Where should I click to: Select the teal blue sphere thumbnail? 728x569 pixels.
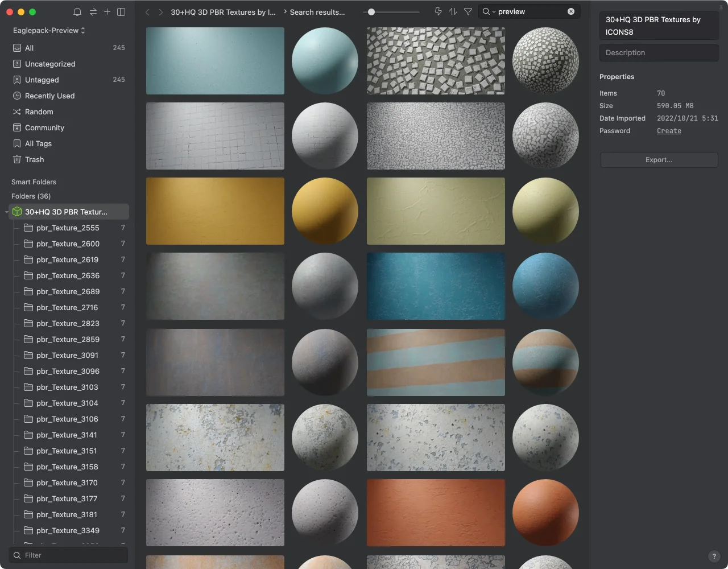[545, 286]
